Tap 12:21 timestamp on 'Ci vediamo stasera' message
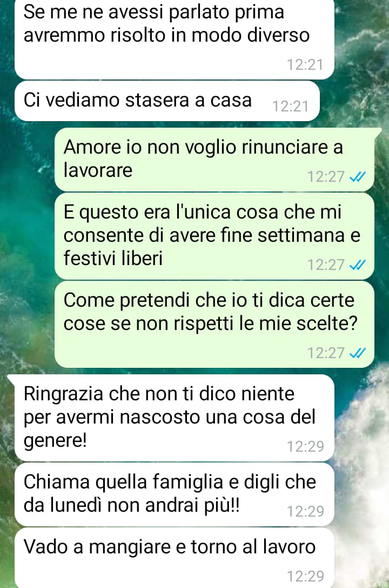 pyautogui.click(x=291, y=107)
